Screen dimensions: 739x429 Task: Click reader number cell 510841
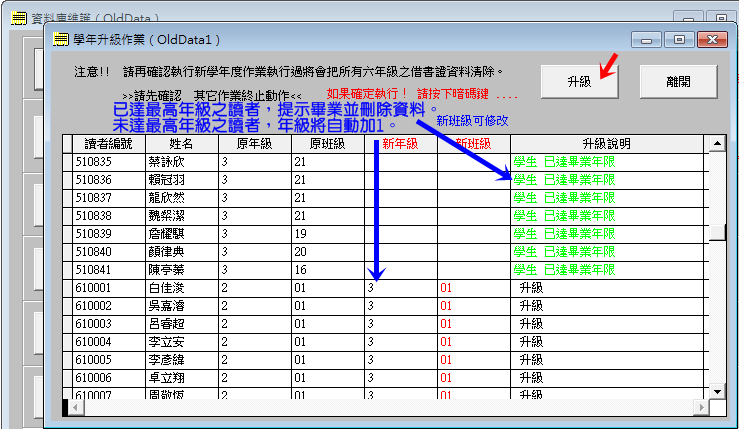coord(109,270)
